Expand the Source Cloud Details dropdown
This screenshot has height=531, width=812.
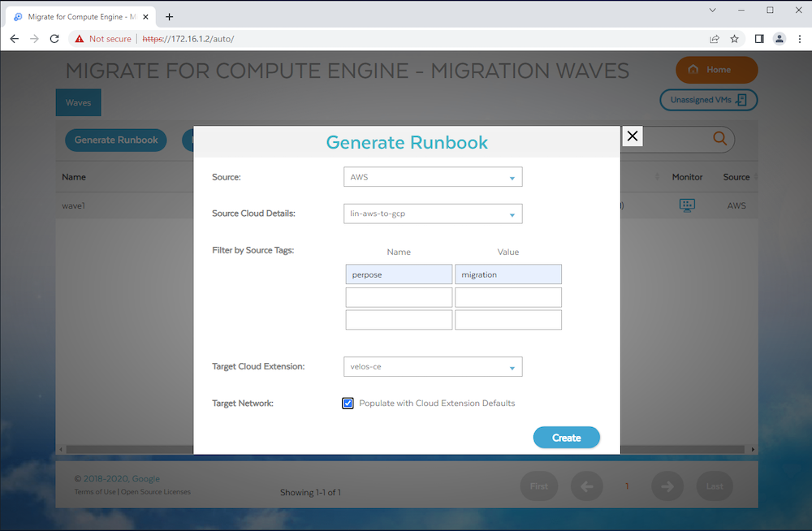(433, 214)
